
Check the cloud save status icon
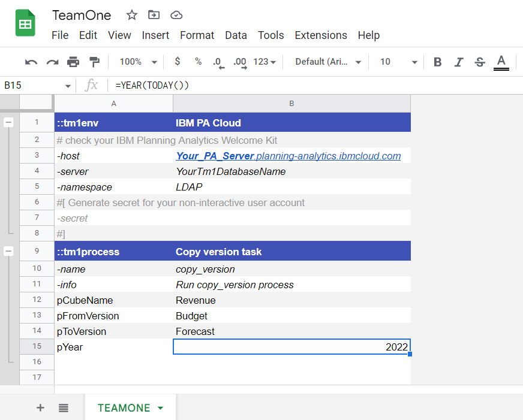coord(176,15)
